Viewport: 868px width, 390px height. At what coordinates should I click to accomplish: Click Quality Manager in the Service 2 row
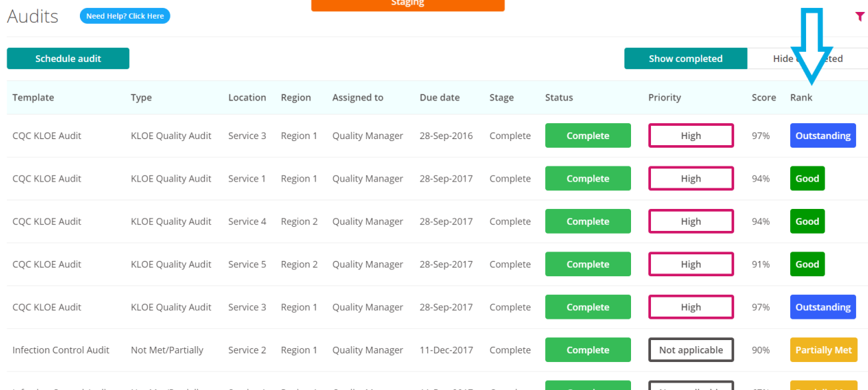coord(367,350)
